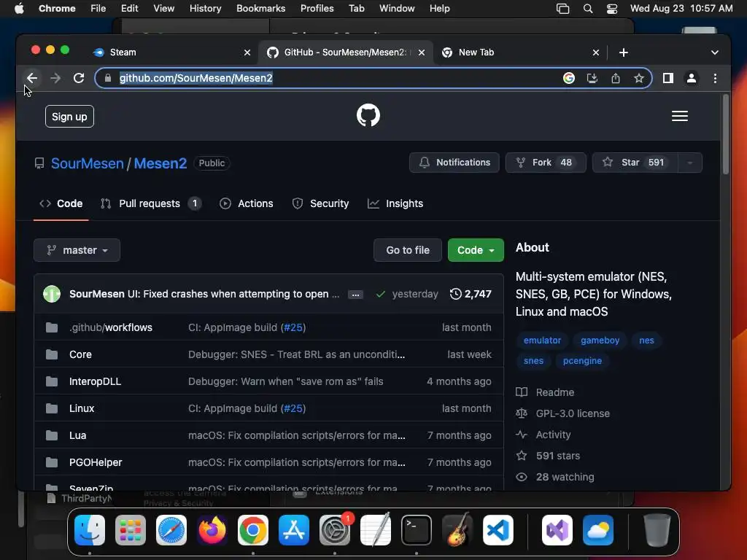747x560 pixels.
Task: View site information lock icon
Action: (x=108, y=78)
